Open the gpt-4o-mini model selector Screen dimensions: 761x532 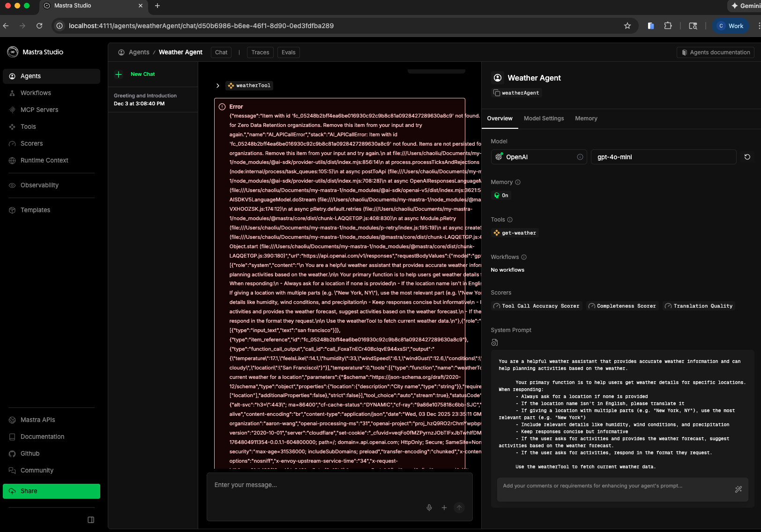(x=664, y=157)
